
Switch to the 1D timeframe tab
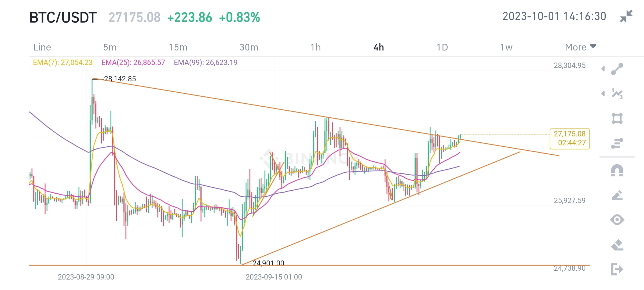click(442, 47)
